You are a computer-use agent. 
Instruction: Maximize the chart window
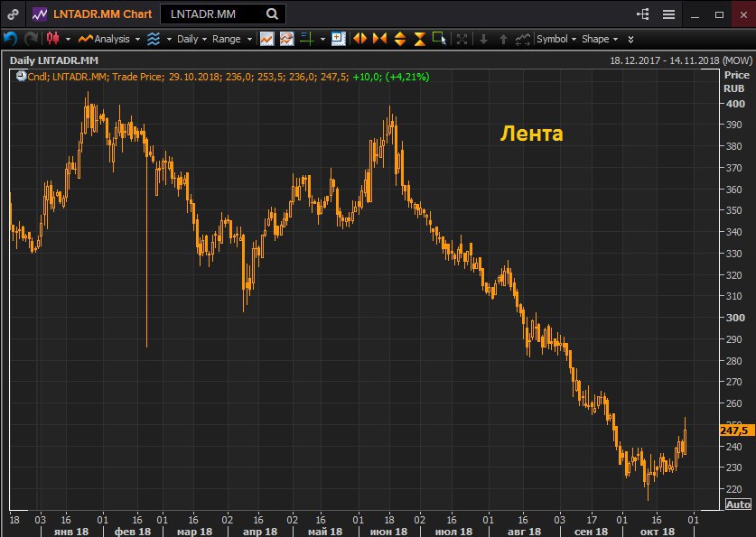(x=719, y=15)
